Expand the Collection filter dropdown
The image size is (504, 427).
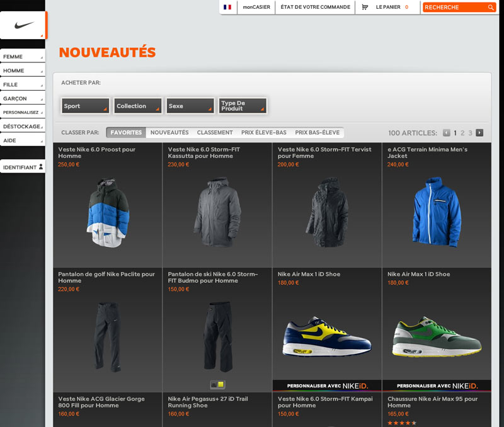pyautogui.click(x=137, y=106)
